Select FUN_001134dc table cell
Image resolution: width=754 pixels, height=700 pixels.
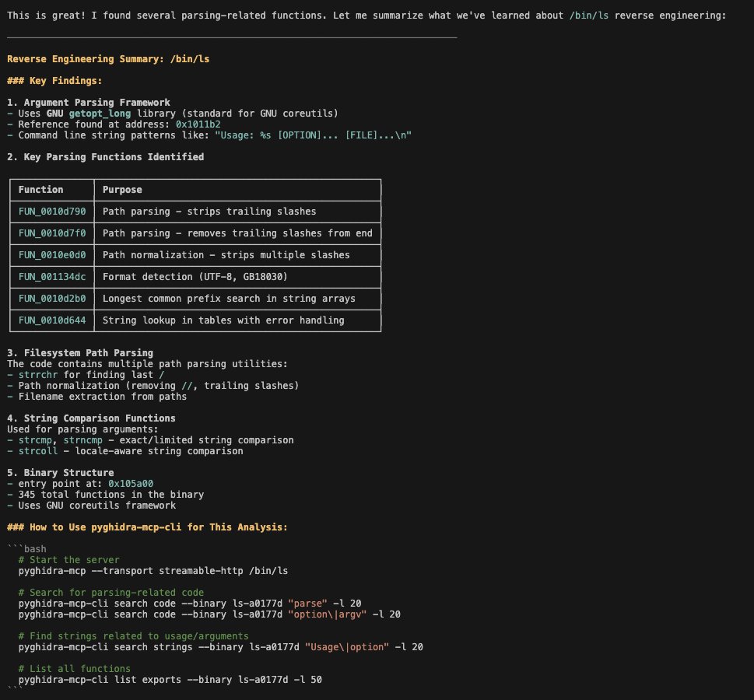pos(52,276)
